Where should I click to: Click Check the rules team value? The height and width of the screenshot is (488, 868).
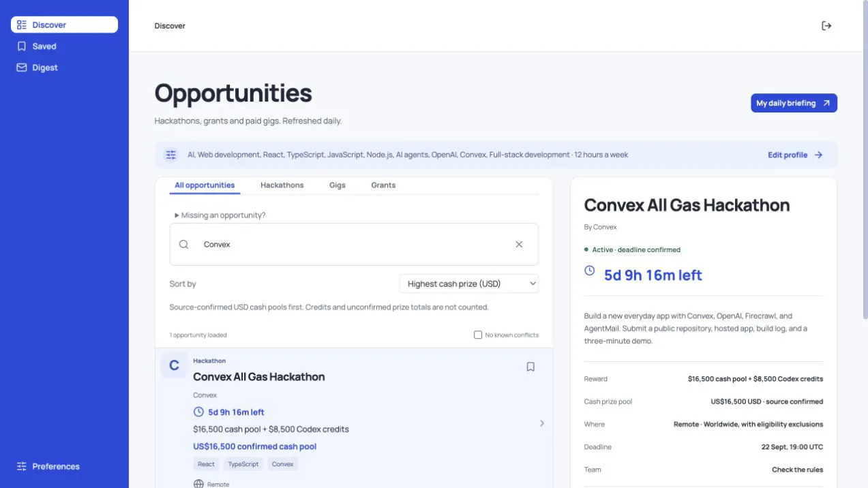click(x=798, y=470)
